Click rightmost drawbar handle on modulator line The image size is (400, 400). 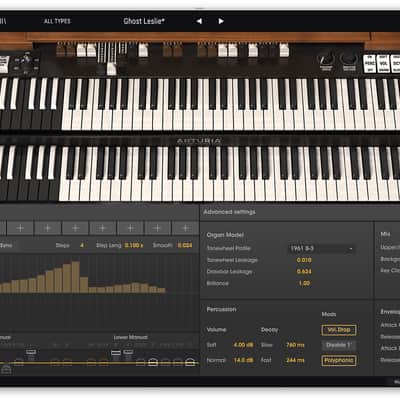tap(190, 362)
